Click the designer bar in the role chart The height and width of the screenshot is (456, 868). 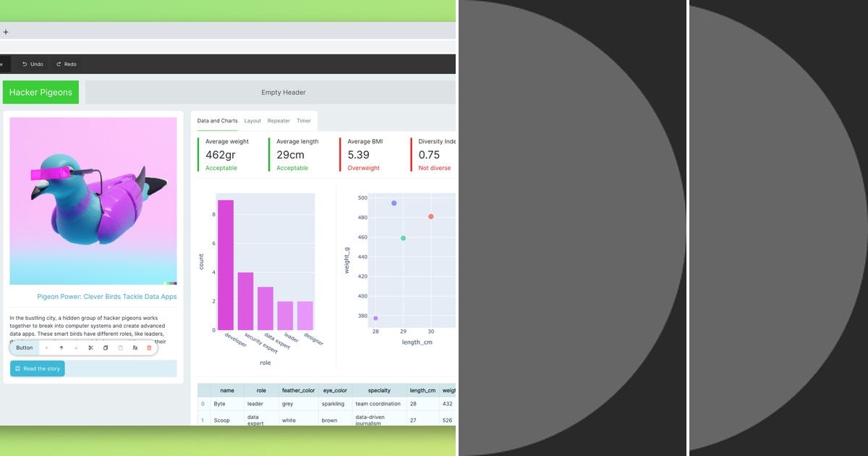pyautogui.click(x=305, y=316)
